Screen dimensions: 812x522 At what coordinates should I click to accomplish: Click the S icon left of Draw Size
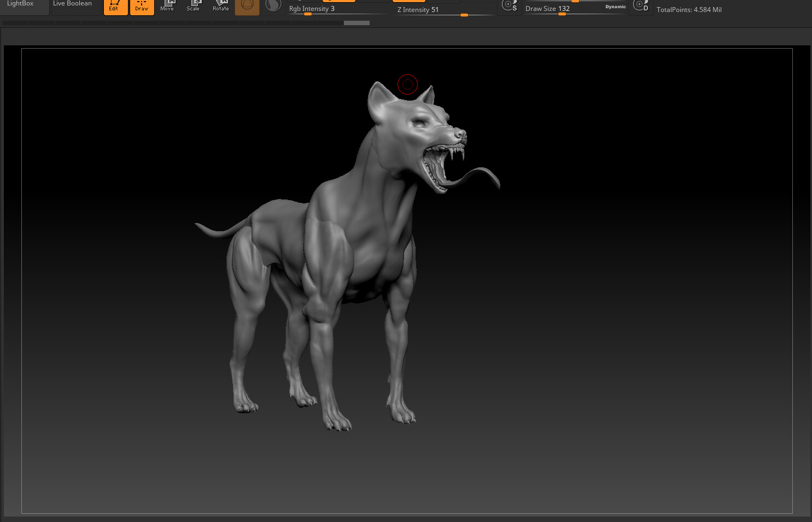point(510,6)
